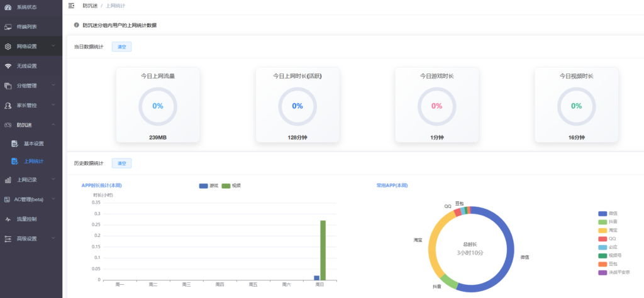The height and width of the screenshot is (298, 644).
Task: Click the 终端列表 monitor icon
Action: 8,27
